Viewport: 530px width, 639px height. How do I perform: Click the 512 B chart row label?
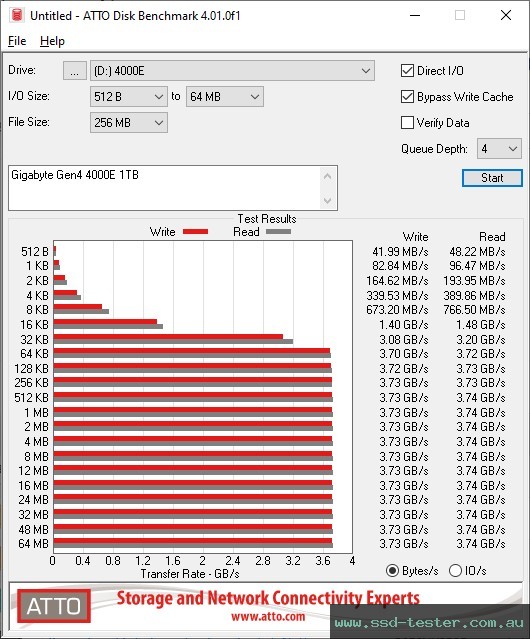click(x=35, y=252)
